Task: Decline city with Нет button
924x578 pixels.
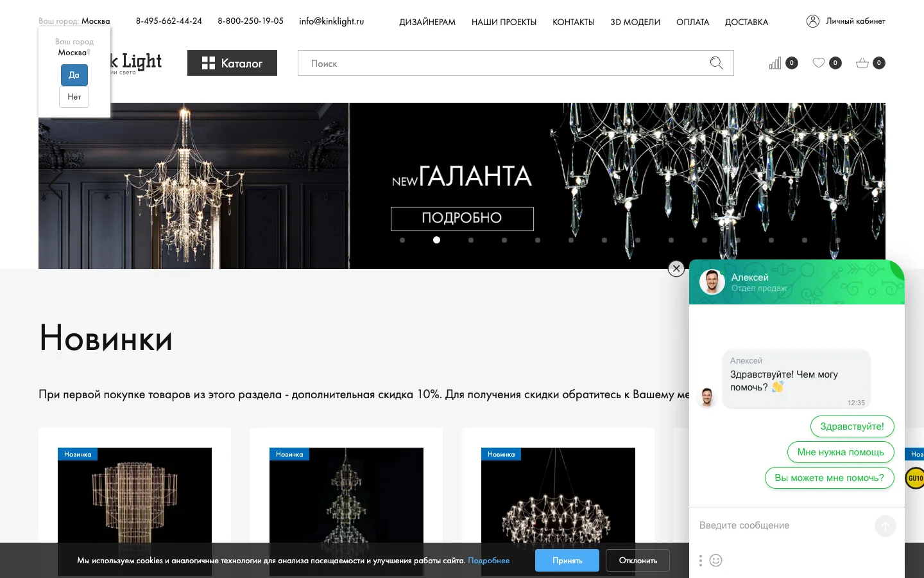Action: (x=74, y=97)
